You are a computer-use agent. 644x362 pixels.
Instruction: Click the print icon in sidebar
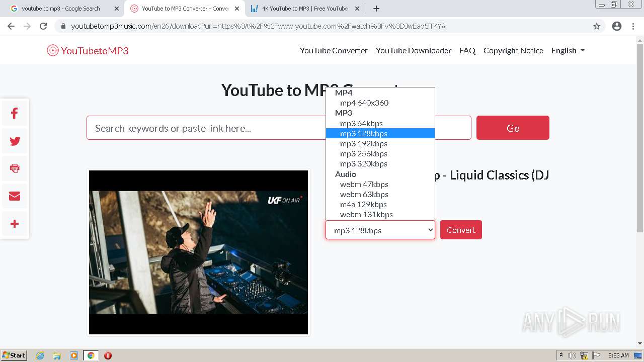[15, 168]
